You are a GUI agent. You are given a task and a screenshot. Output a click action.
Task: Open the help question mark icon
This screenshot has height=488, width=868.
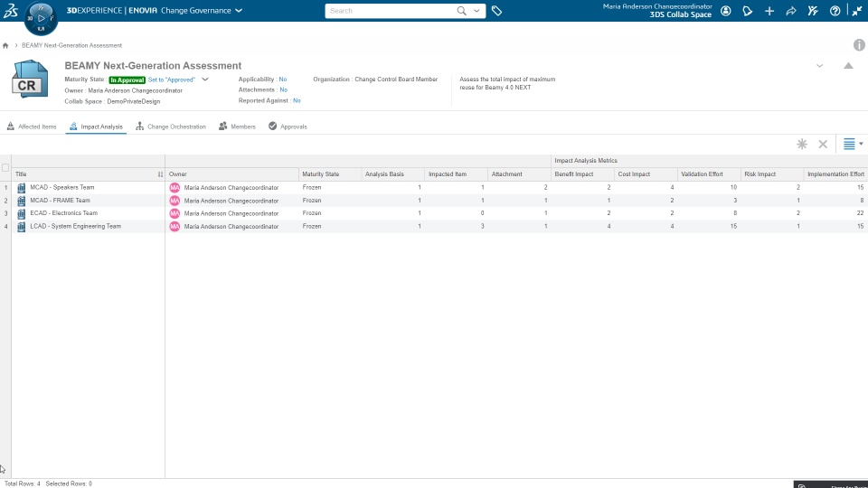[835, 11]
